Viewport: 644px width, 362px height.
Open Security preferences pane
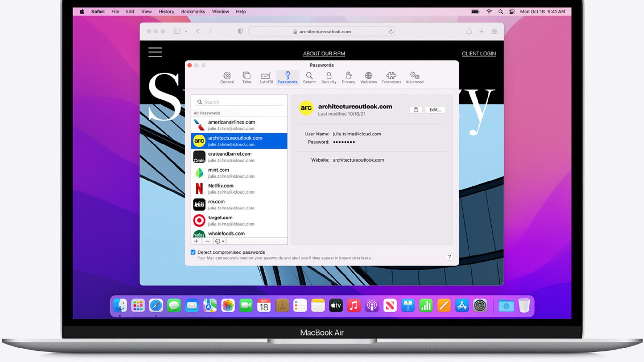tap(329, 78)
